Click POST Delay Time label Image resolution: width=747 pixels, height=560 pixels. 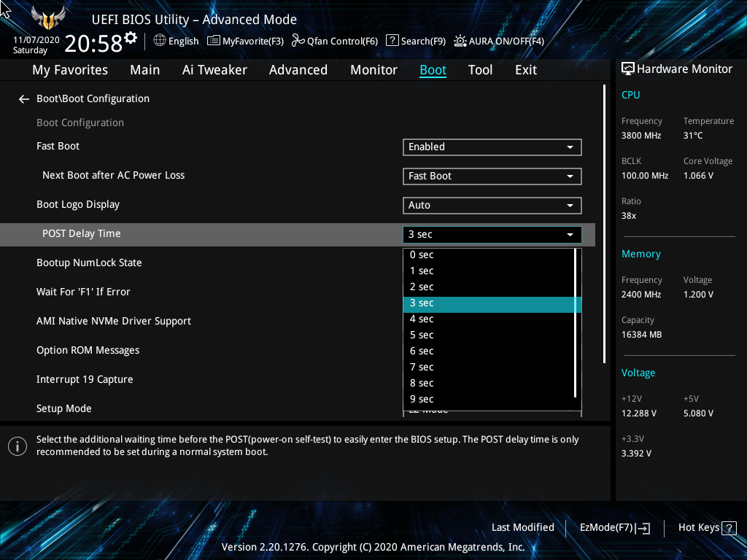coord(82,234)
